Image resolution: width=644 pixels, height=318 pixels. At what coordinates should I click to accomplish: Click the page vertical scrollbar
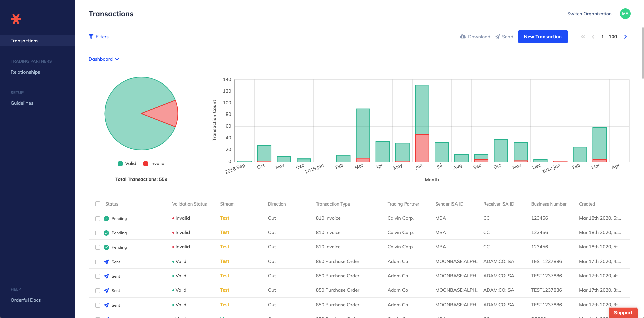tap(642, 53)
